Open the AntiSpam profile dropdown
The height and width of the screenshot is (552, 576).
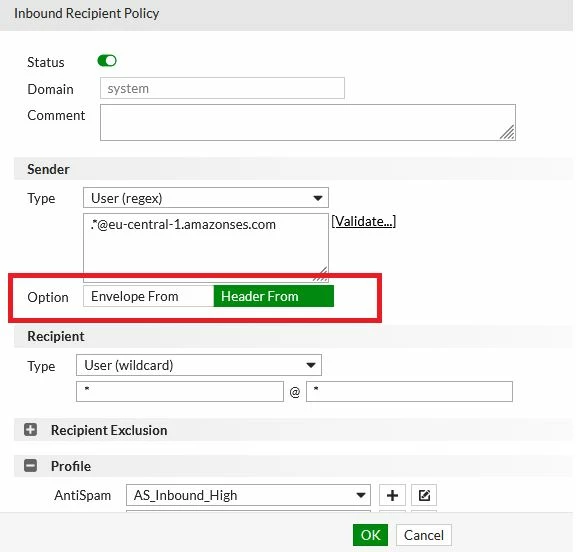pyautogui.click(x=248, y=495)
